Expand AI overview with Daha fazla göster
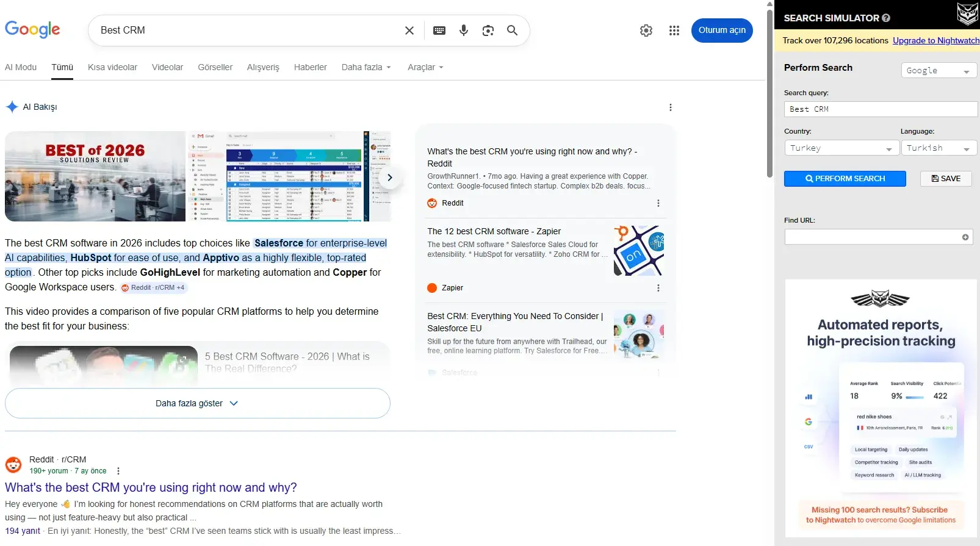The width and height of the screenshot is (980, 546). 198,403
